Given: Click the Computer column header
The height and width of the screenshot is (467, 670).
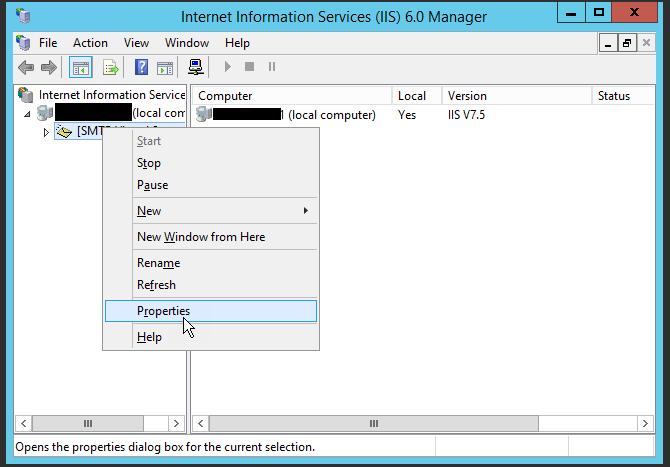Looking at the screenshot, I should point(224,96).
